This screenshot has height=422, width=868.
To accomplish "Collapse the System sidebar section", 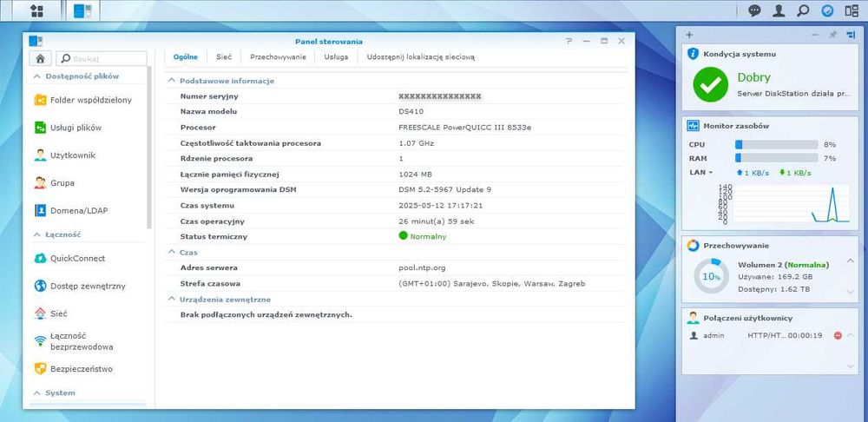I will tap(37, 393).
